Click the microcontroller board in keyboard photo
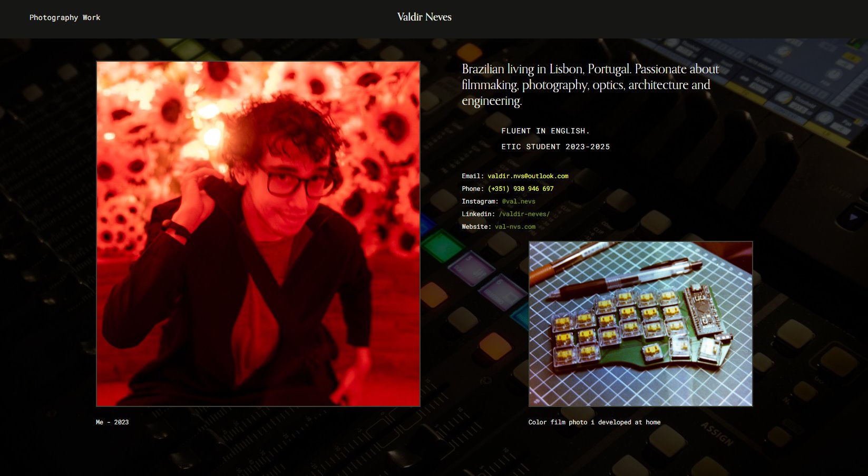This screenshot has height=476, width=868. 704,310
